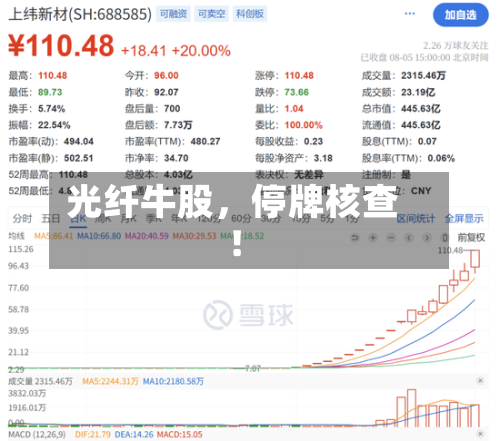
Task: Move chart left with the < arrow
Action: coord(409,238)
